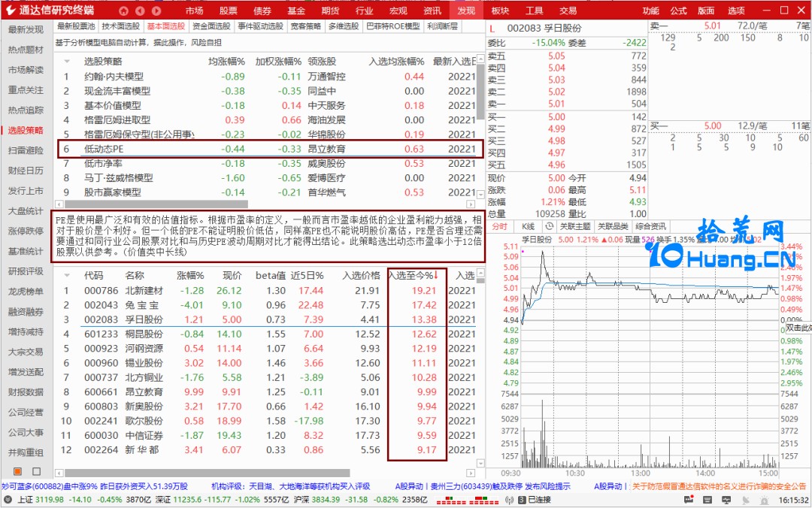Open the 公式 menu
The width and height of the screenshot is (812, 508).
[x=678, y=11]
